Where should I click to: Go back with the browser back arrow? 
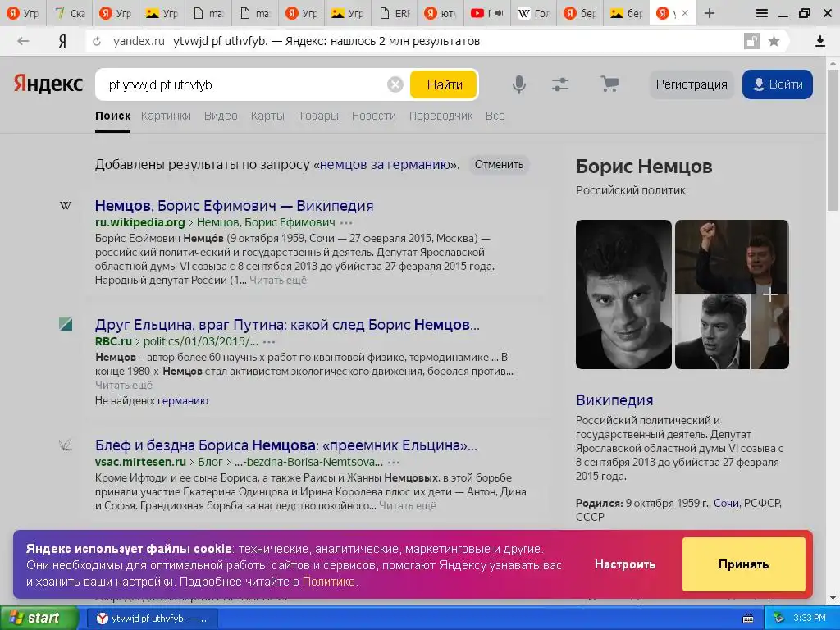pyautogui.click(x=22, y=41)
